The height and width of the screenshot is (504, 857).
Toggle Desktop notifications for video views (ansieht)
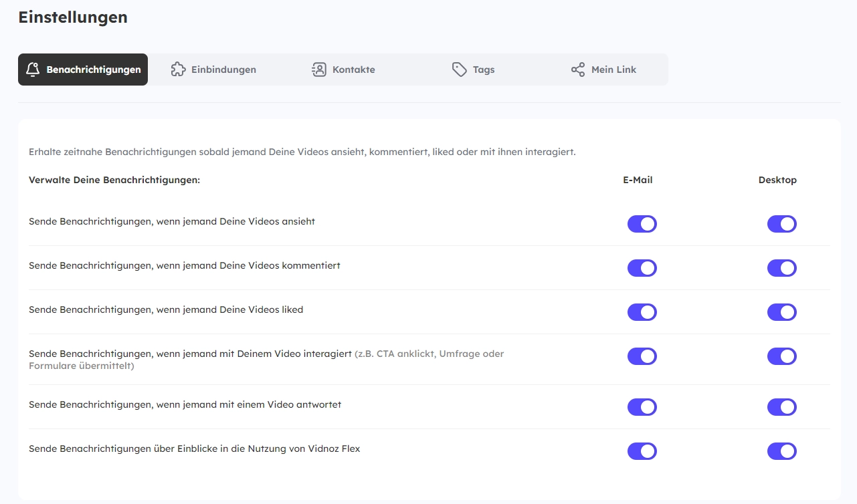click(x=782, y=224)
